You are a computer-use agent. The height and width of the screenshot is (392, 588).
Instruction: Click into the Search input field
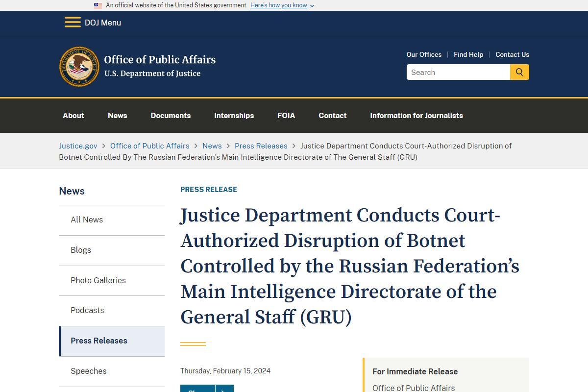coord(458,72)
